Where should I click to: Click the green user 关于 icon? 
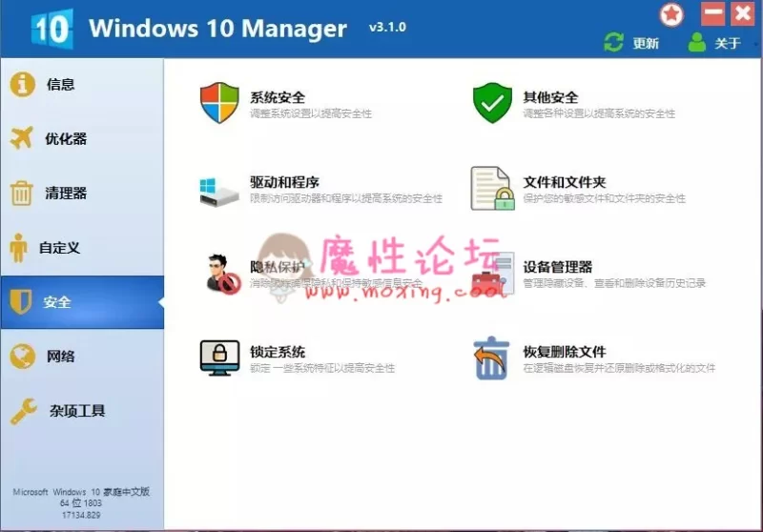[697, 42]
